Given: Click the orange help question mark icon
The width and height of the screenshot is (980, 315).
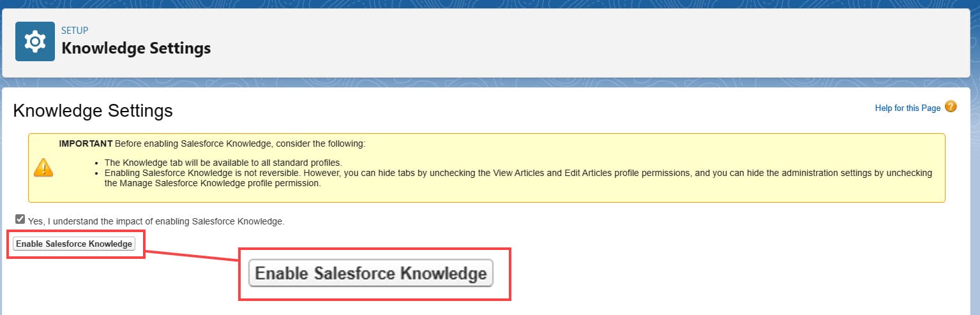Looking at the screenshot, I should [x=951, y=107].
